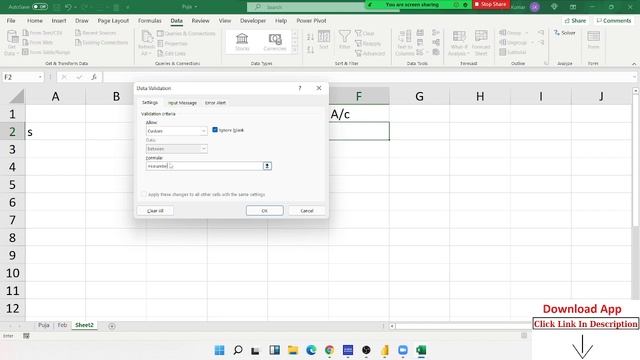The image size is (640, 360).
Task: Open the Developer ribbon tab
Action: pos(253,20)
